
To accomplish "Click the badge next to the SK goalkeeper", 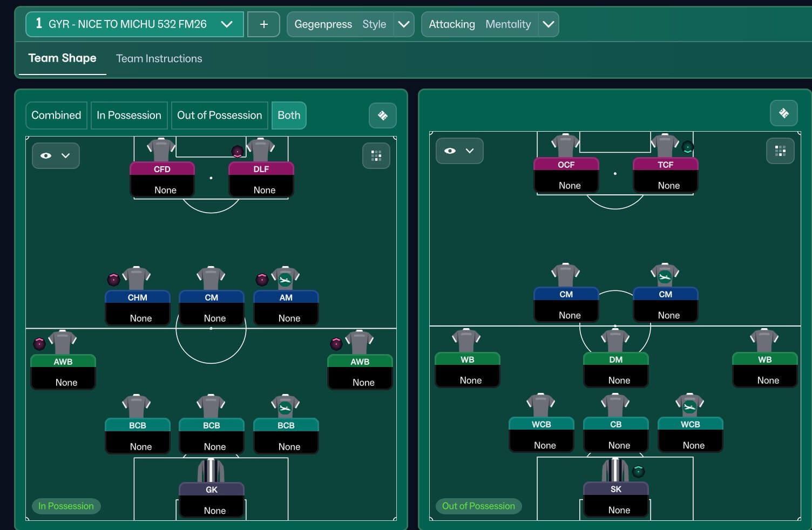I will 638,471.
